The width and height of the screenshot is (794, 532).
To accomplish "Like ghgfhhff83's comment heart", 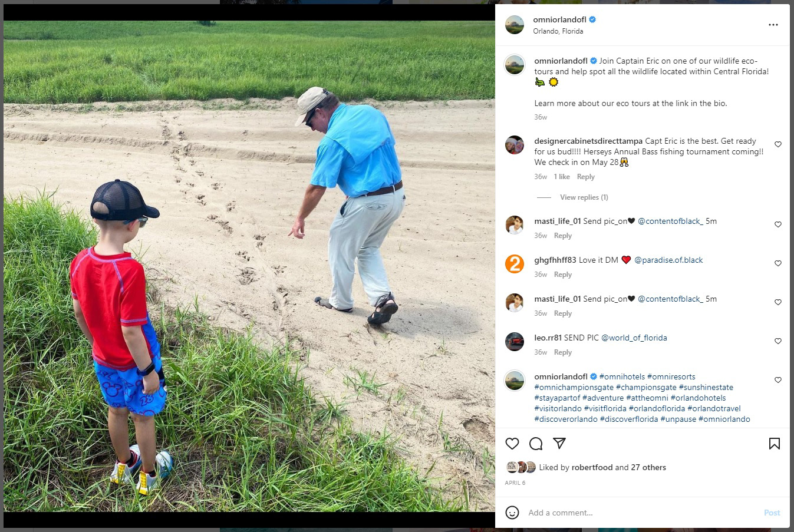I will point(778,263).
